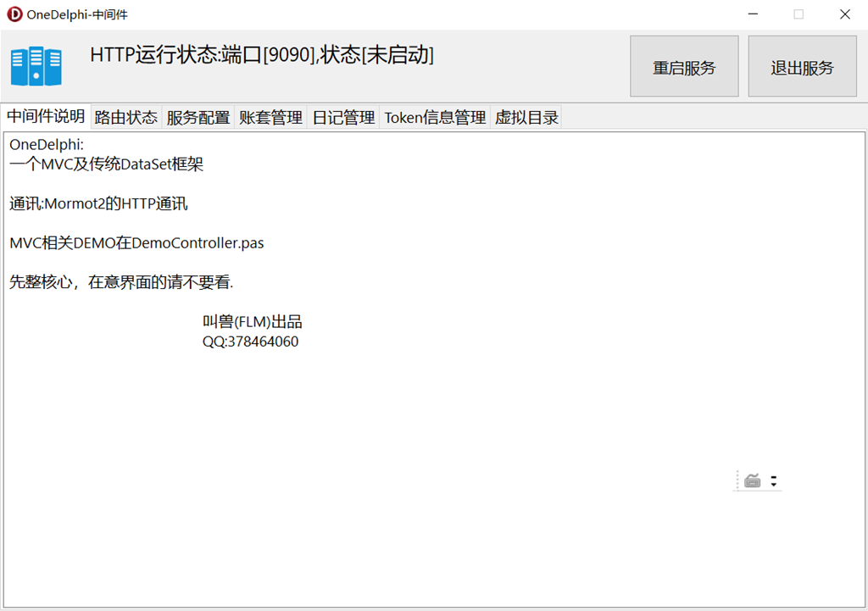The height and width of the screenshot is (611, 868).
Task: Click the line 一个MVC及传统DataSet框架
Action: pos(106,164)
